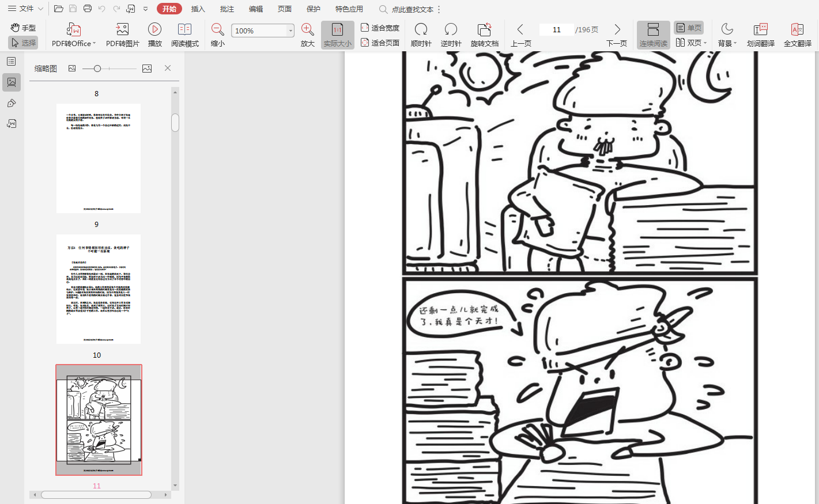Screen dimensions: 819x504
Task: Select the page 11 comic thumbnail
Action: pyautogui.click(x=99, y=420)
